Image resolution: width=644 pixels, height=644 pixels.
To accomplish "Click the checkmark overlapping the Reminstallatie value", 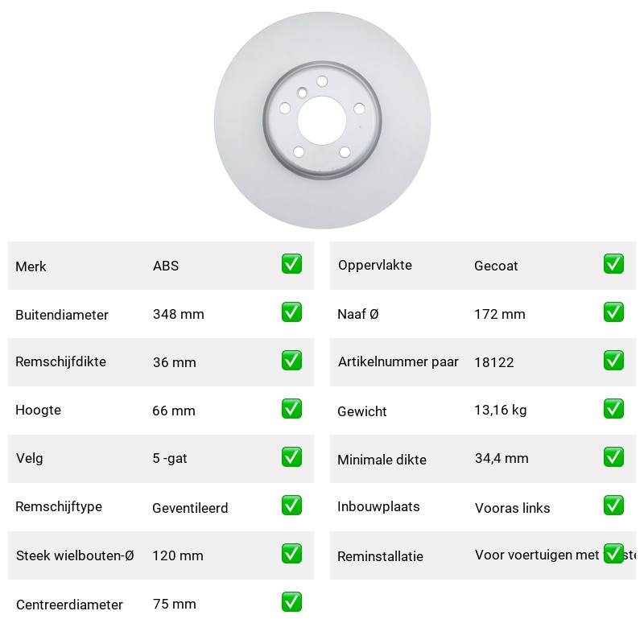I will [x=613, y=554].
